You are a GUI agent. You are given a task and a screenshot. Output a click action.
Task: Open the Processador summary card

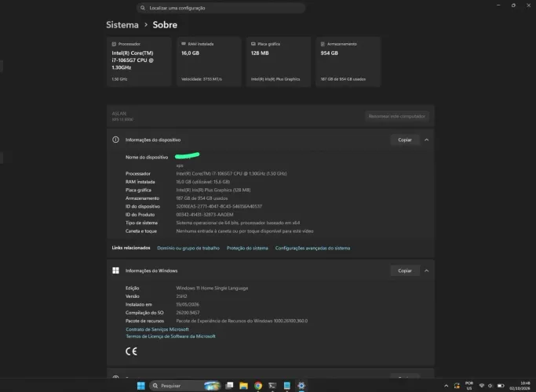pyautogui.click(x=139, y=62)
